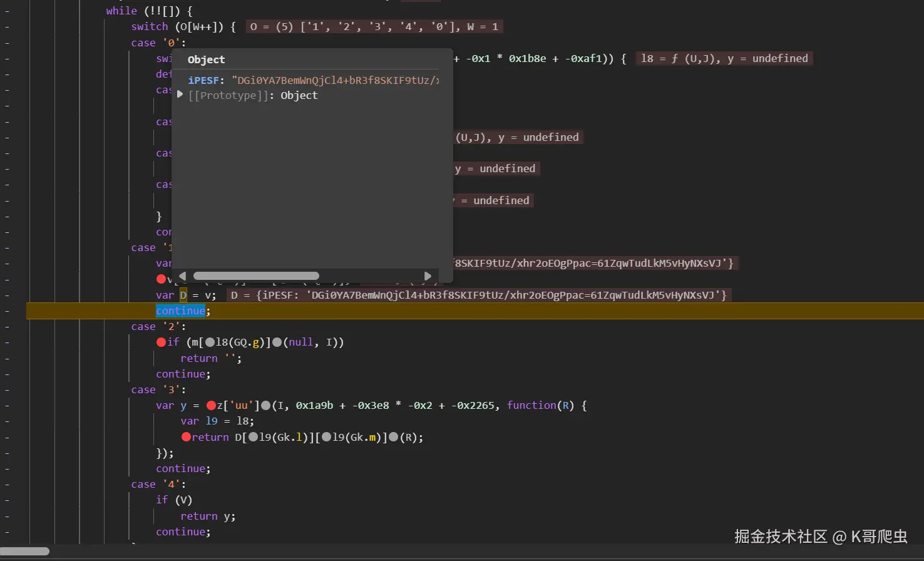
Task: Click the inline breakpoint before (null, I)
Action: click(x=277, y=342)
